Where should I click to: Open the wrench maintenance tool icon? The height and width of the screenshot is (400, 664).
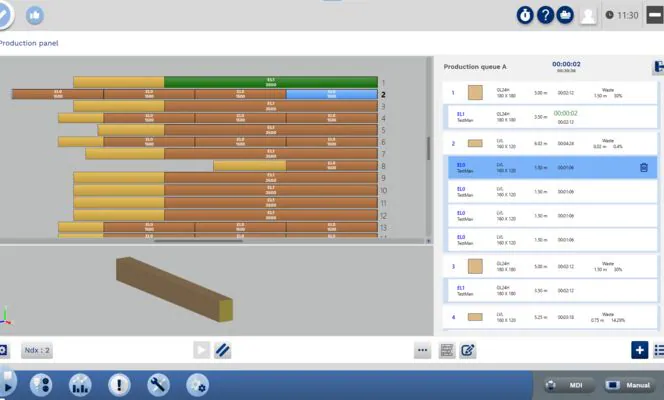[x=158, y=385]
